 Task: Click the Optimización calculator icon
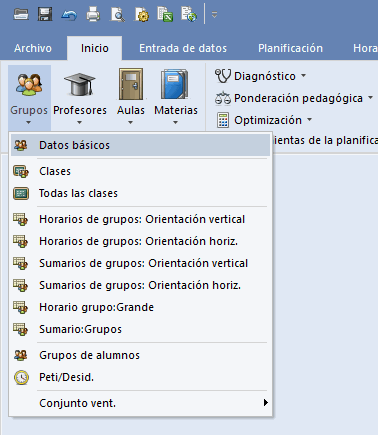(x=223, y=120)
